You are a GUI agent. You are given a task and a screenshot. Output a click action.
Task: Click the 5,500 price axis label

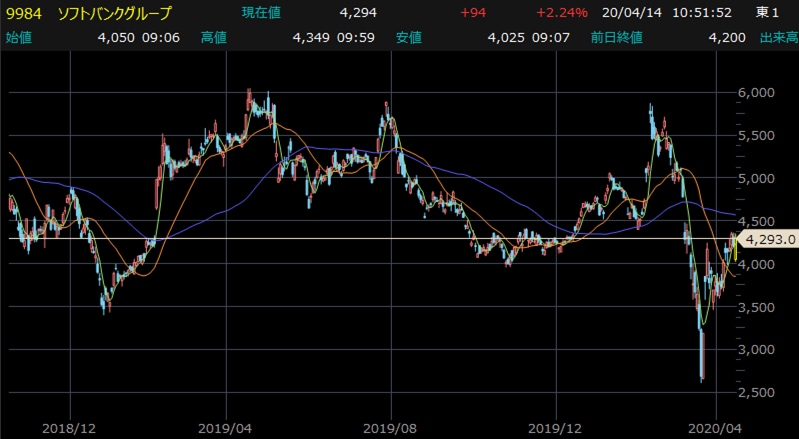pos(757,135)
